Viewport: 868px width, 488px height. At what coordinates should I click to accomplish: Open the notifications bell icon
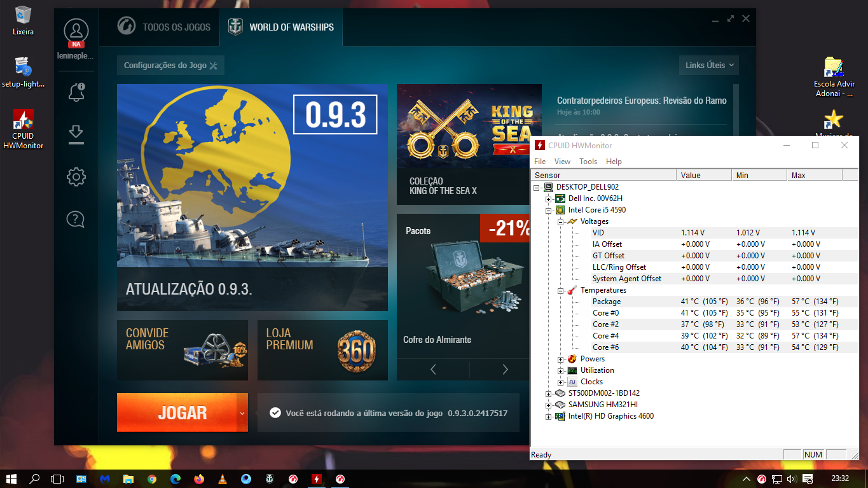point(76,92)
